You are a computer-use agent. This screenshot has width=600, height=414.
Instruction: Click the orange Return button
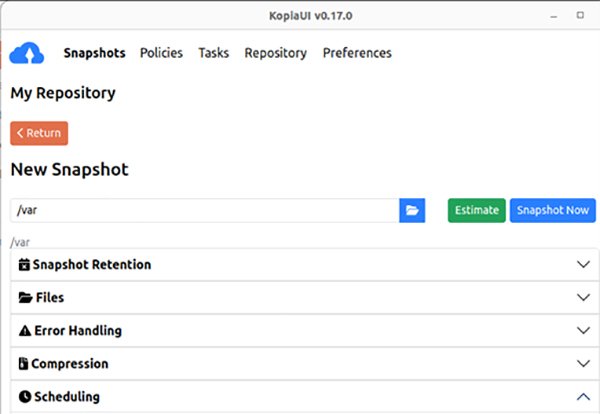point(39,133)
